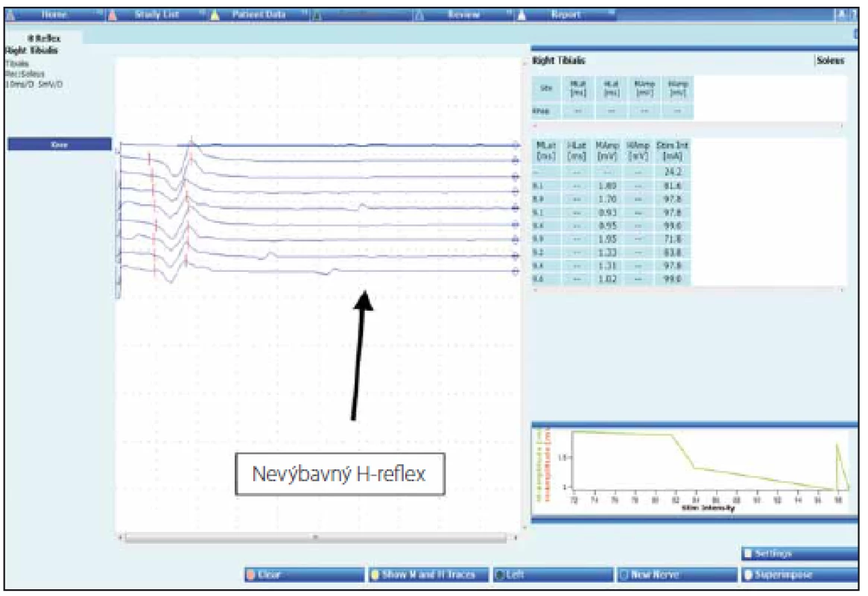This screenshot has height=596, width=868.
Task: Click the yellow icon on Show Traces button
Action: tap(376, 575)
